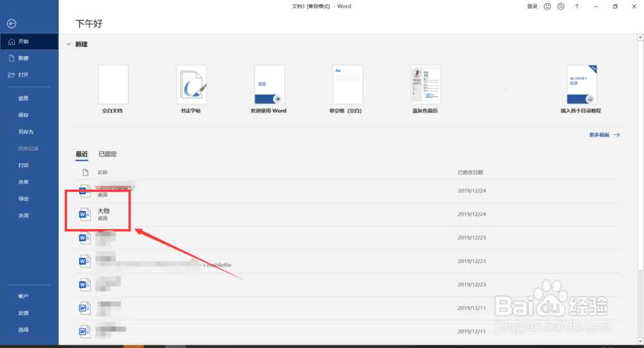Click the 名称 column header
This screenshot has height=348, width=644.
102,172
